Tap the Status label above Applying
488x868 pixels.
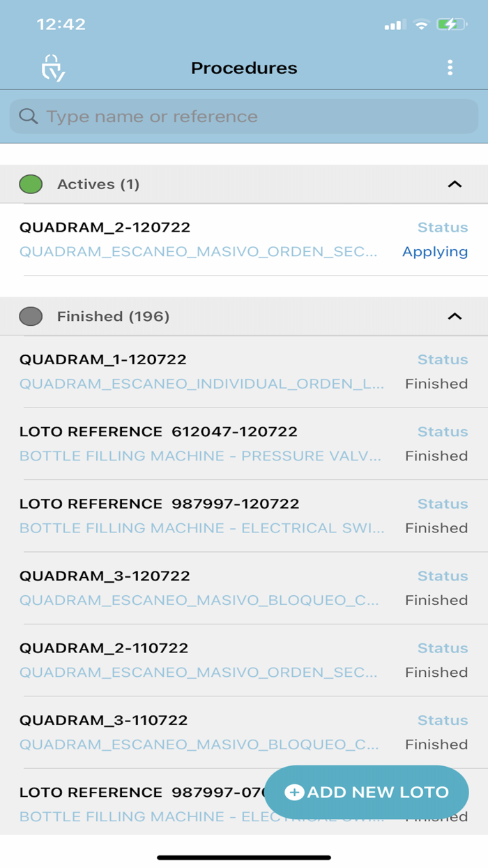click(x=442, y=227)
